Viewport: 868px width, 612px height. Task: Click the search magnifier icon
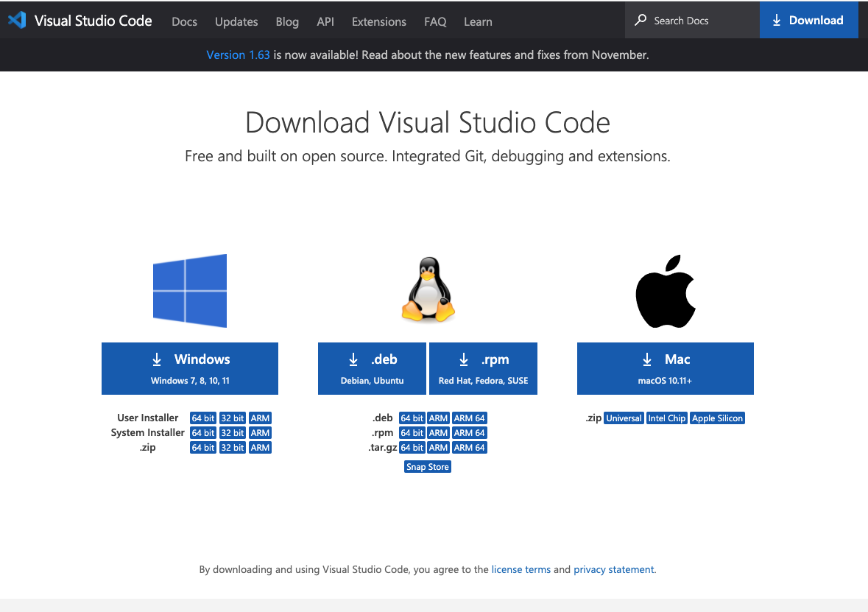(x=641, y=20)
